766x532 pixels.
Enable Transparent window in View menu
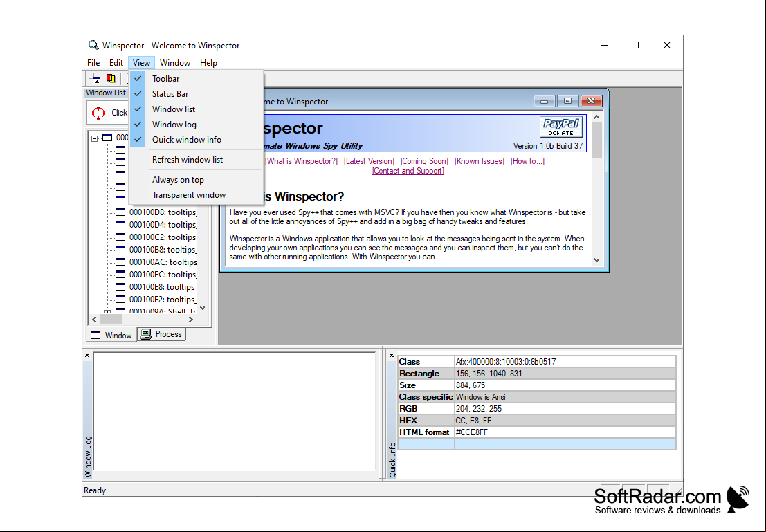[x=197, y=195]
